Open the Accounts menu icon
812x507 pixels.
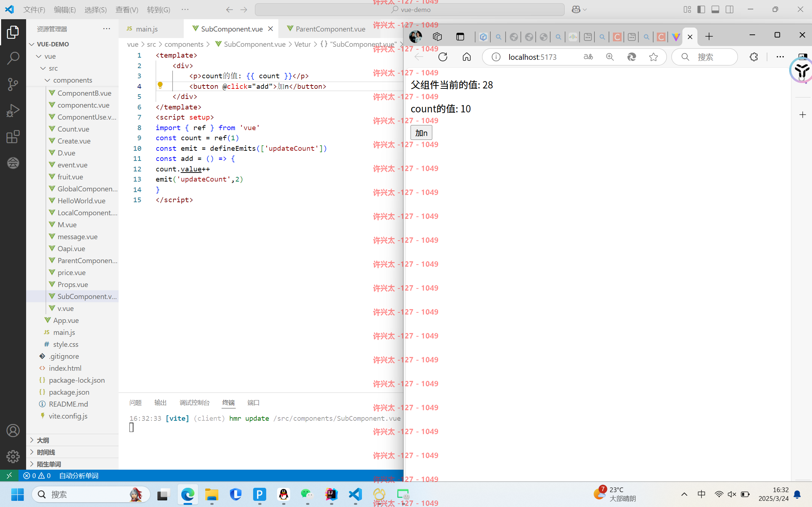pyautogui.click(x=13, y=431)
